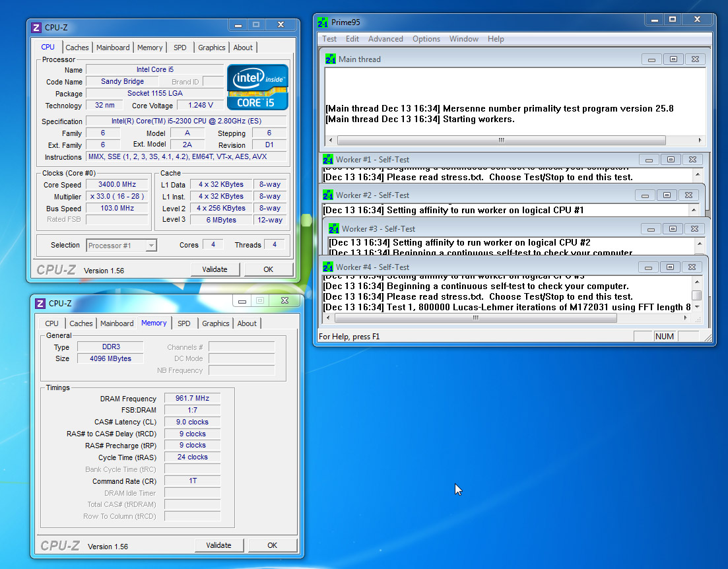Screen dimensions: 728x569
Task: Switch to CPU tab in bottom CPU-Z window
Action: click(x=51, y=323)
